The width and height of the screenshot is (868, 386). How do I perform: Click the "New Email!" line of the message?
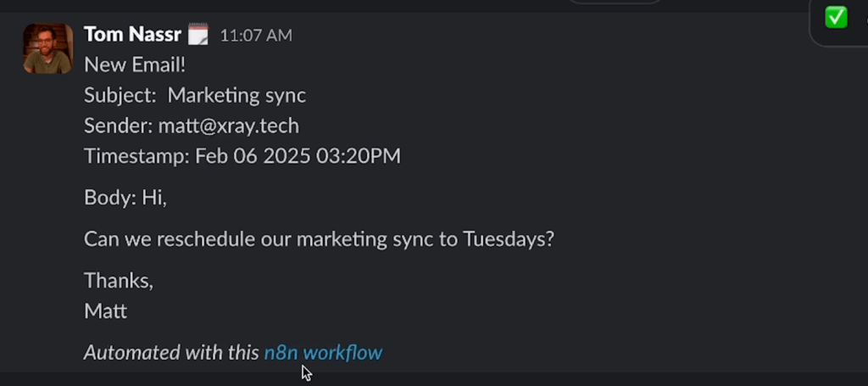click(135, 64)
